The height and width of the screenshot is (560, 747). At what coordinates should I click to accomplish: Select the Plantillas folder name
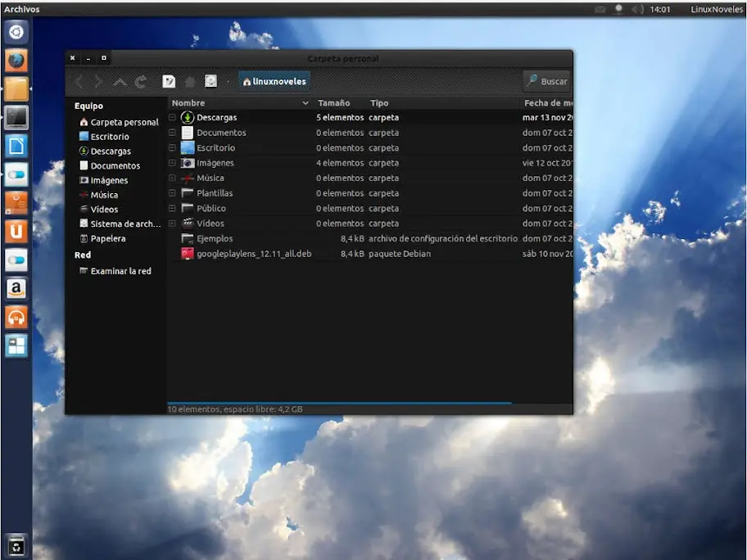point(215,193)
